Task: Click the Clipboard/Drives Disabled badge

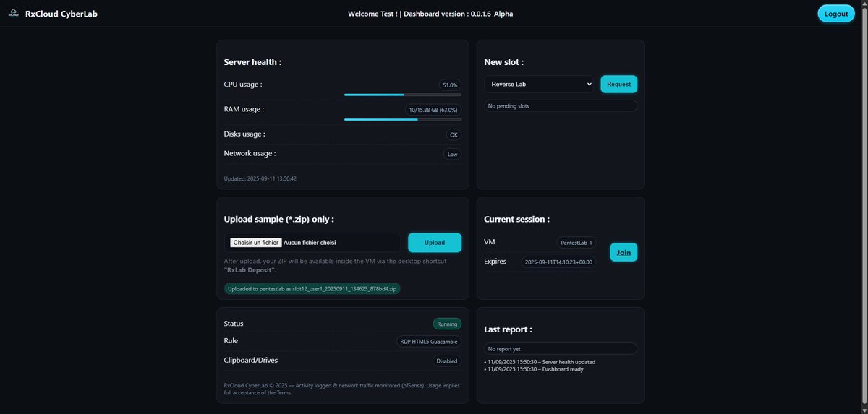Action: pyautogui.click(x=447, y=361)
